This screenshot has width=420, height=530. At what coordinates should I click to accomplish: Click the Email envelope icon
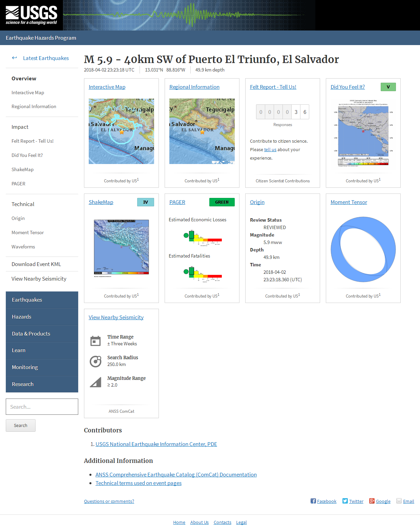399,501
